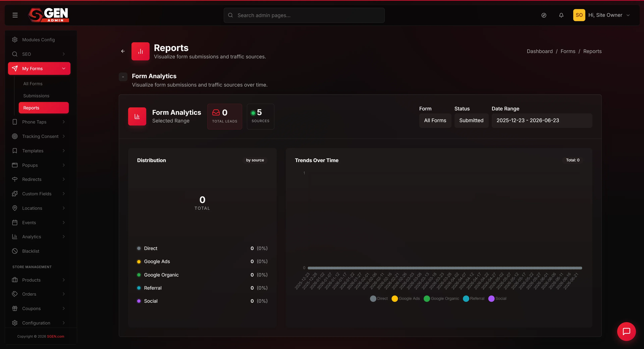Collapse the My Forms submenu chevron
The height and width of the screenshot is (349, 644).
coord(64,69)
